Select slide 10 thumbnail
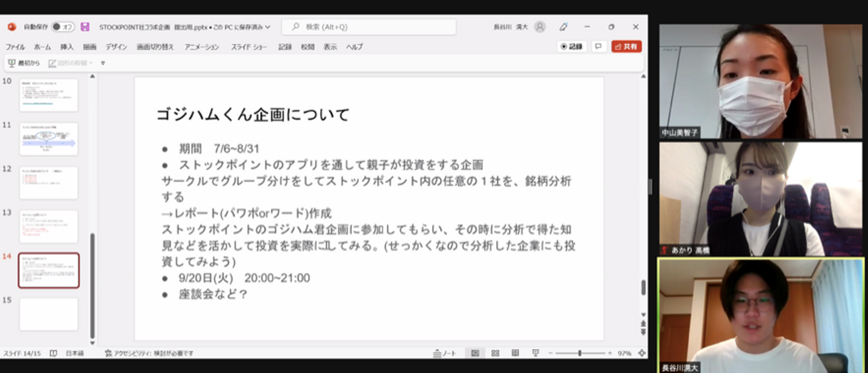868x373 pixels. pos(49,95)
